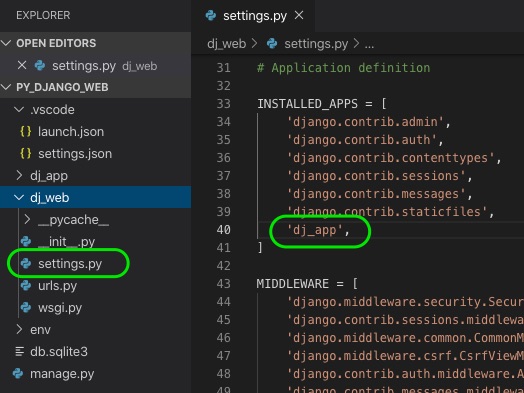Viewport: 524px width, 393px height.
Task: Click the 'dj_app' string on line 40
Action: pos(315,230)
